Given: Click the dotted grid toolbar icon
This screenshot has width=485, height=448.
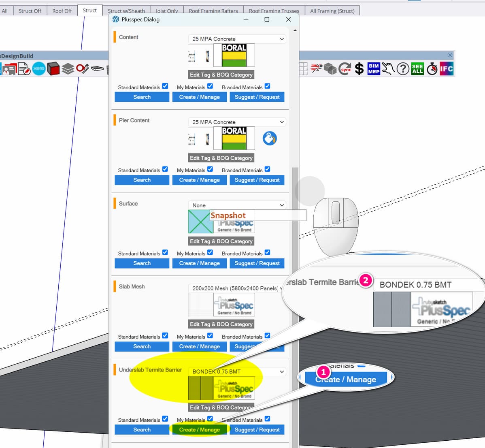Looking at the screenshot, I should click(x=303, y=69).
